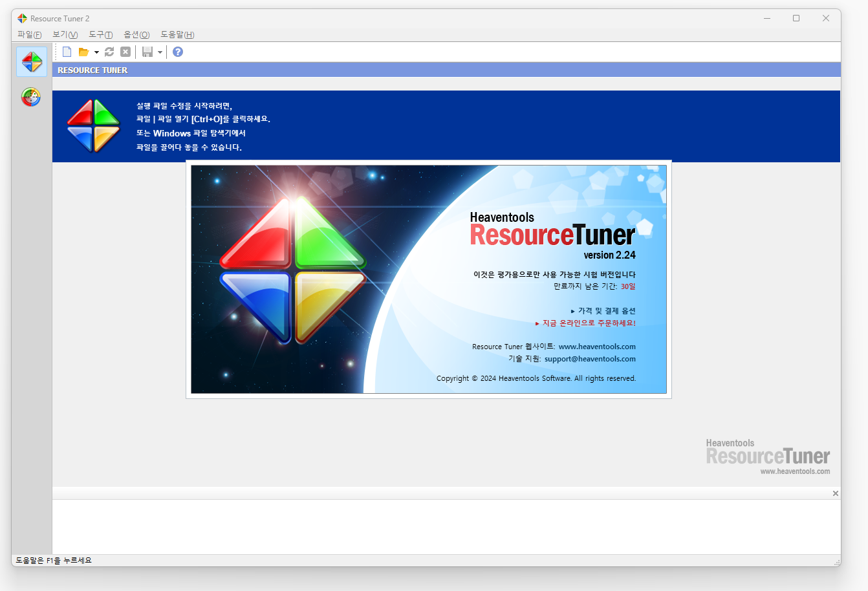The width and height of the screenshot is (868, 591).
Task: Click the large Resource Tuner splash image
Action: (x=429, y=279)
